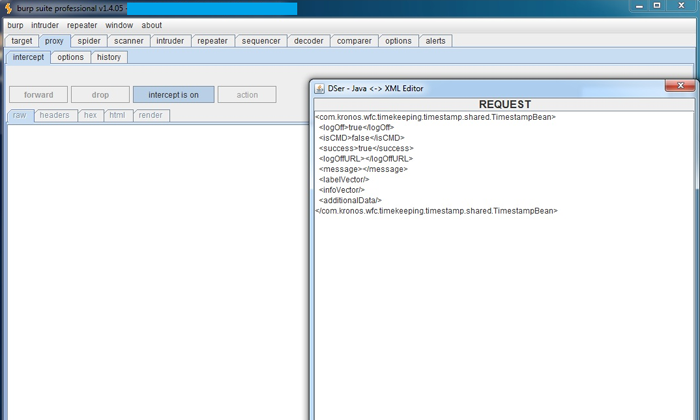Click the labelVector XML line
Viewport: 700px width, 420px height.
[344, 179]
